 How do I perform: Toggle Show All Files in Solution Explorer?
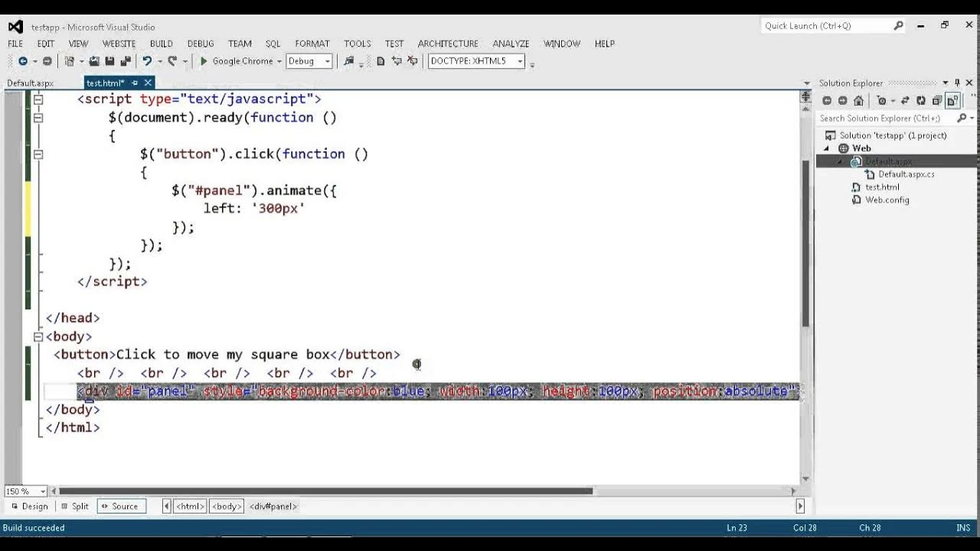click(952, 100)
